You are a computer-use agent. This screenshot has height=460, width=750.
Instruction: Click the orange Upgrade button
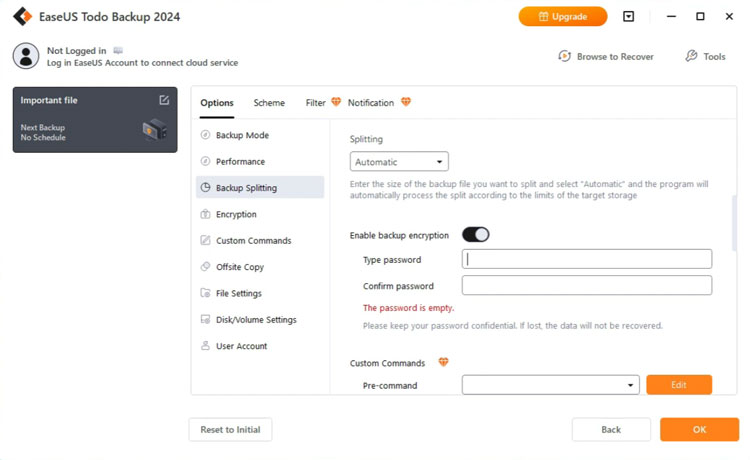(563, 17)
